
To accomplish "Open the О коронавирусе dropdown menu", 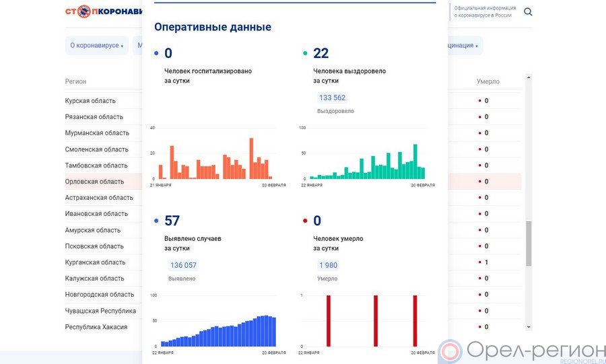I will tap(96, 46).
